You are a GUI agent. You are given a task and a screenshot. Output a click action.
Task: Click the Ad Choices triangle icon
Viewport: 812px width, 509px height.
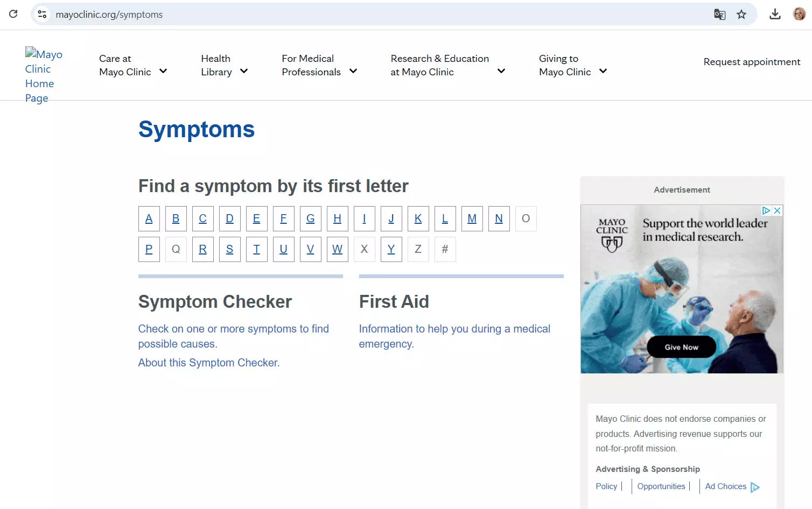click(755, 487)
